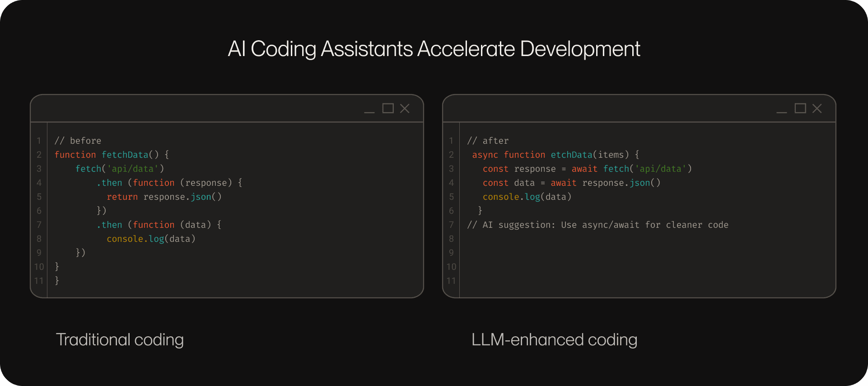
Task: Click the AI suggestion comment in right editor
Action: 597,225
